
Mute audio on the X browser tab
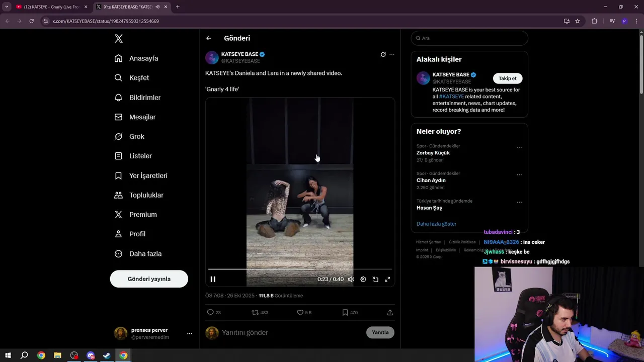click(157, 7)
